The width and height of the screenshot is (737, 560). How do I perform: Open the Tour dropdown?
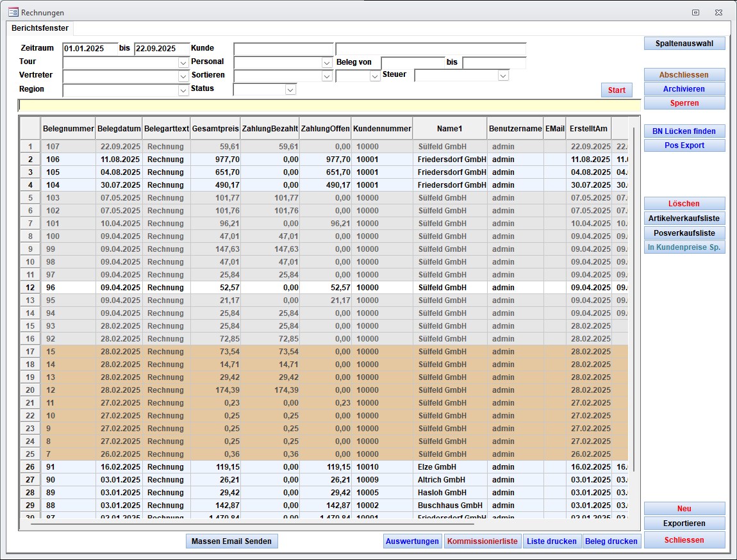(183, 63)
